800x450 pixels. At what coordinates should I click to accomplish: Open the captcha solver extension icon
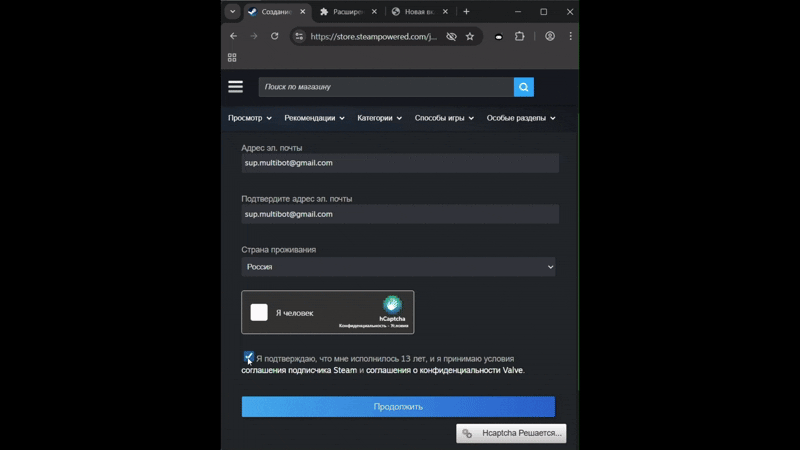point(498,37)
